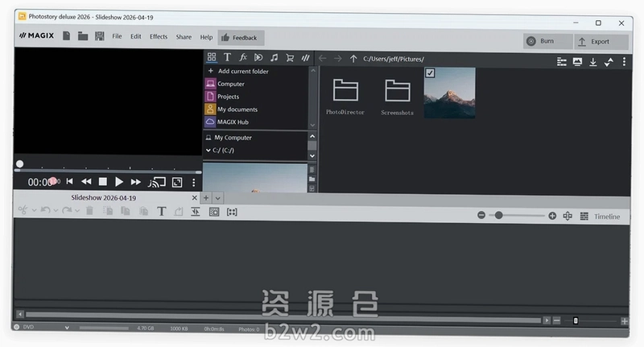Switch to the Import media grid tab
This screenshot has width=644, height=347.
(212, 57)
